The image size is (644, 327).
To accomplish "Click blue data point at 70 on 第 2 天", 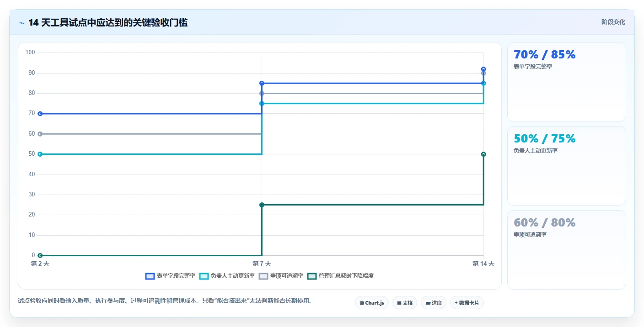I will 40,114.
